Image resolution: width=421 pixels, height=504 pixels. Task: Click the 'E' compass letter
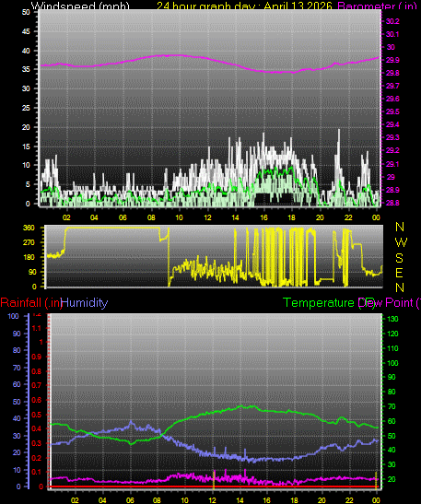399,273
